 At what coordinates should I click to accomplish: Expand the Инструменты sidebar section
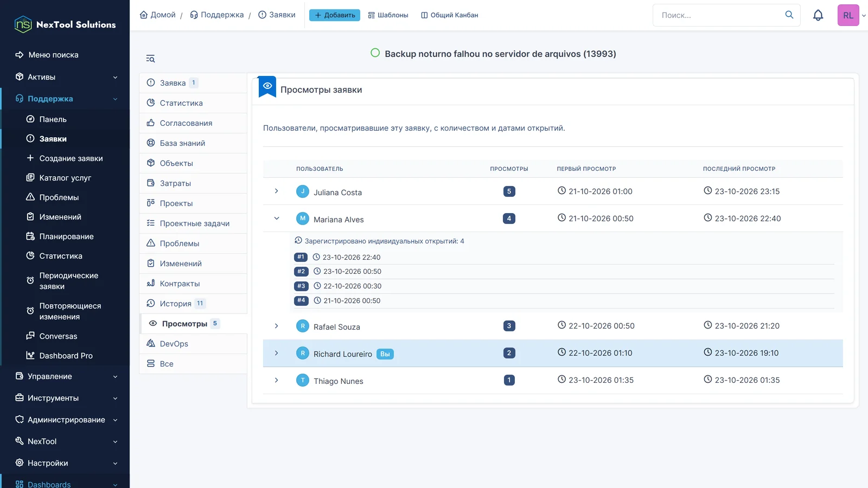pyautogui.click(x=65, y=398)
